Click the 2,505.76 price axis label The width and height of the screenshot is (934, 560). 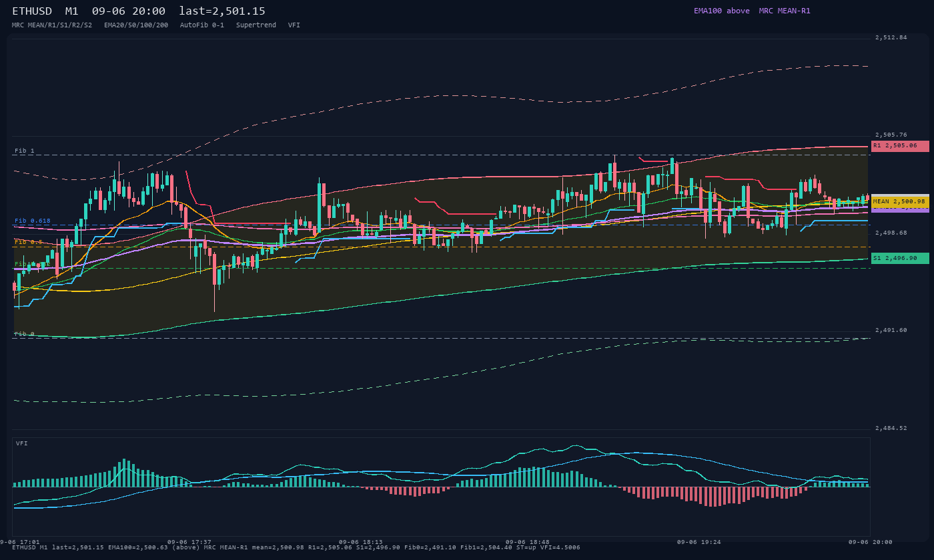[x=891, y=135]
